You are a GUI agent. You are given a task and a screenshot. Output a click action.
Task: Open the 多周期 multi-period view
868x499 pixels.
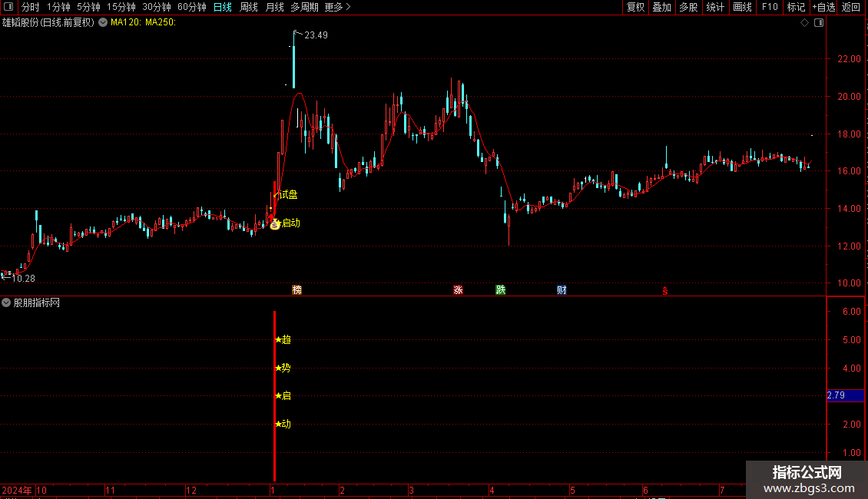click(304, 7)
